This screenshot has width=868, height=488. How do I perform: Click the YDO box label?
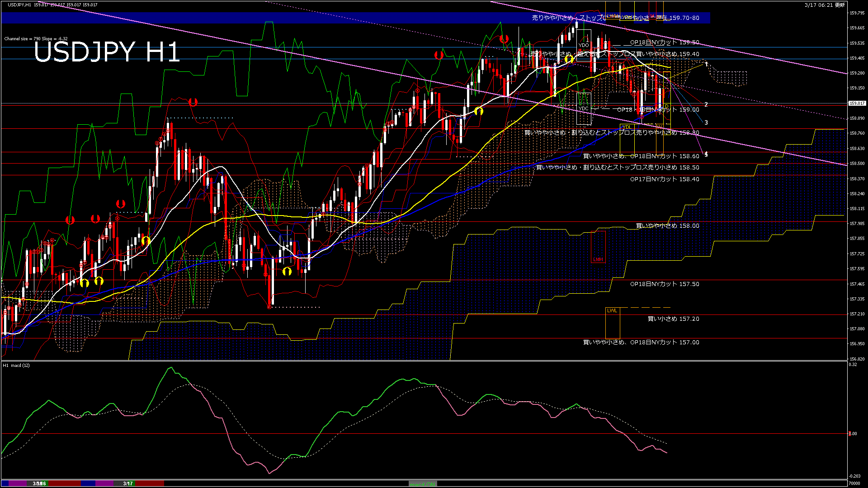click(584, 45)
